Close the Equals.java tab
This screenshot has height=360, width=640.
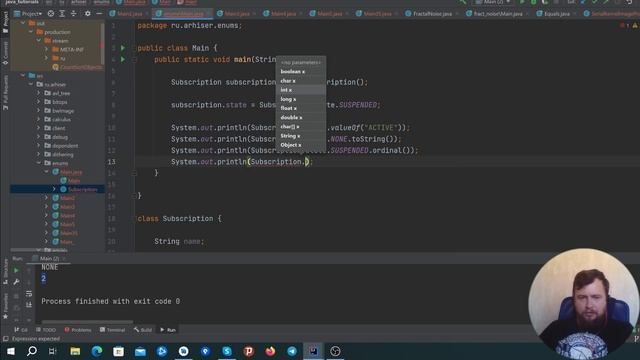[575, 14]
